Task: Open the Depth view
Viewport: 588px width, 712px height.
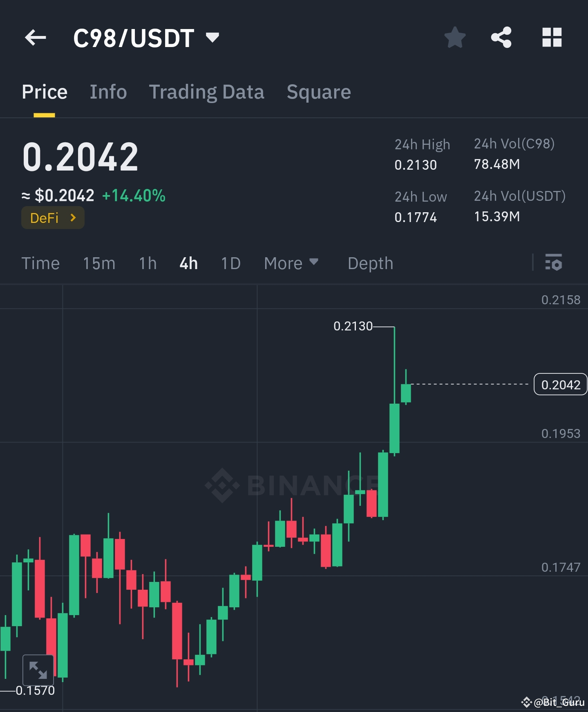Action: pyautogui.click(x=370, y=263)
